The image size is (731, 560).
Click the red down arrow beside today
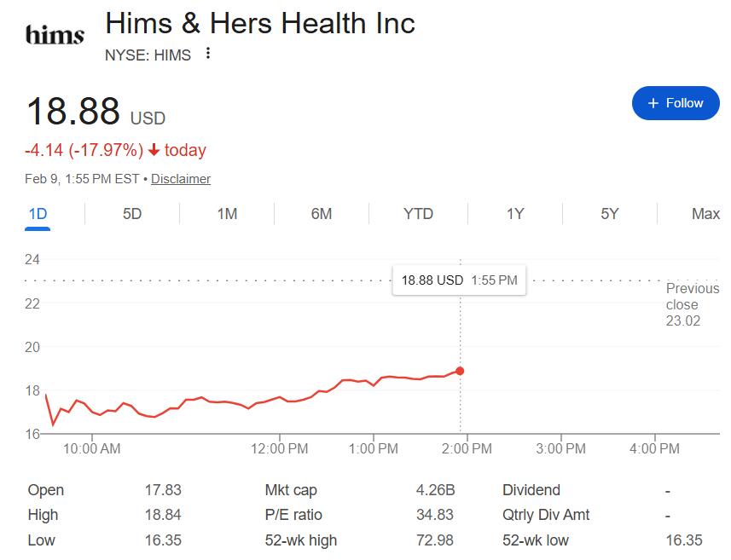coord(154,151)
